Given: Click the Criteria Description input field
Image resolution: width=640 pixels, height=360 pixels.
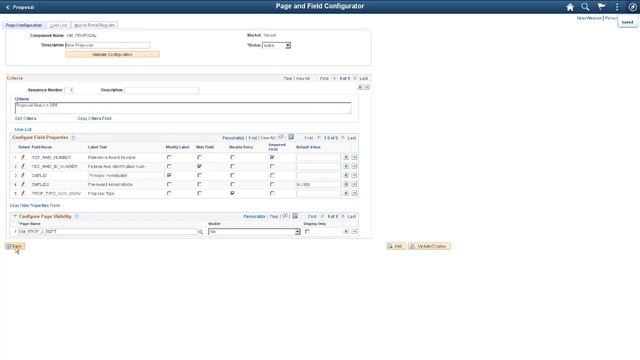Looking at the screenshot, I should pos(162,90).
